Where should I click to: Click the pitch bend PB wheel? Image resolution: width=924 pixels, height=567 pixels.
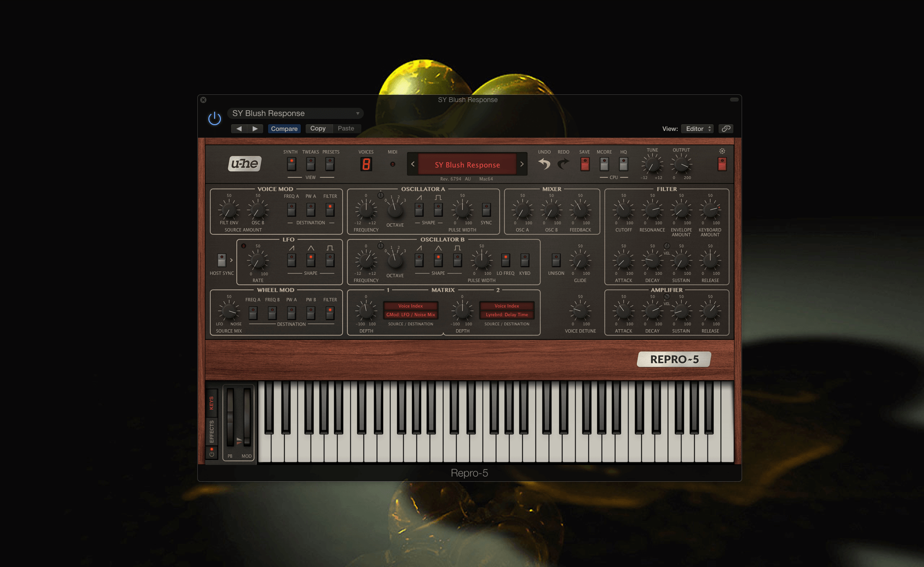tap(231, 418)
